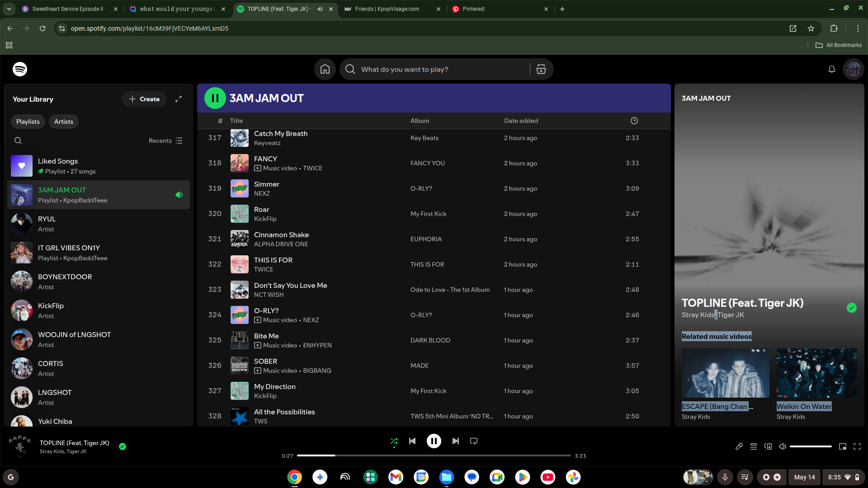Bookmark this page with the star

point(811,28)
